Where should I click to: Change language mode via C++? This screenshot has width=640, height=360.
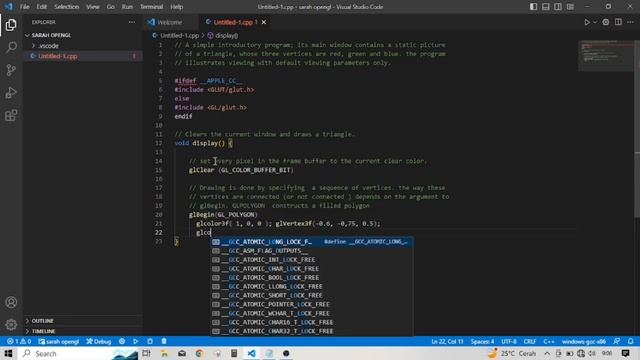549,341
